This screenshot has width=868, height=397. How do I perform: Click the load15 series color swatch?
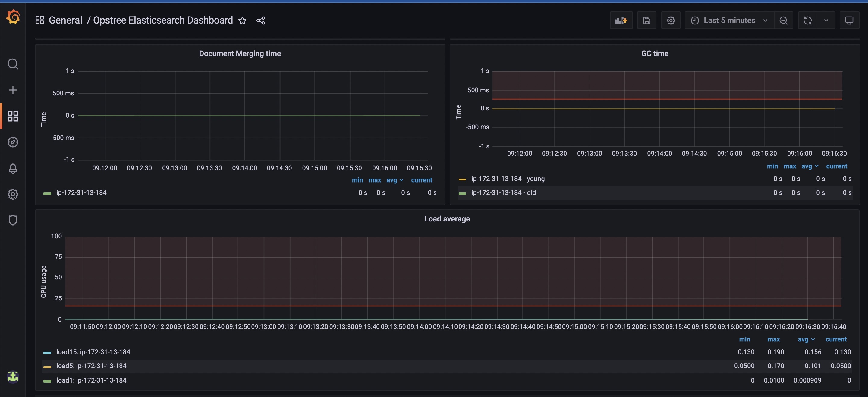click(x=47, y=352)
